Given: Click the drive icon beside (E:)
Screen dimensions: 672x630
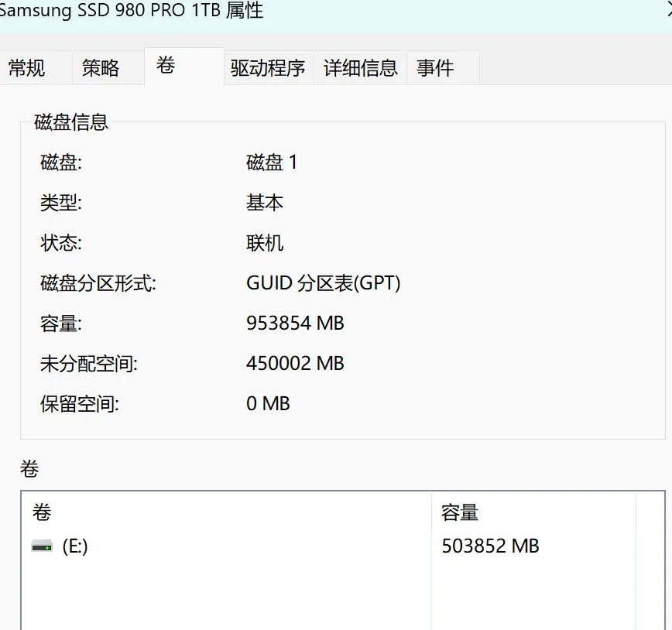Looking at the screenshot, I should click(42, 546).
